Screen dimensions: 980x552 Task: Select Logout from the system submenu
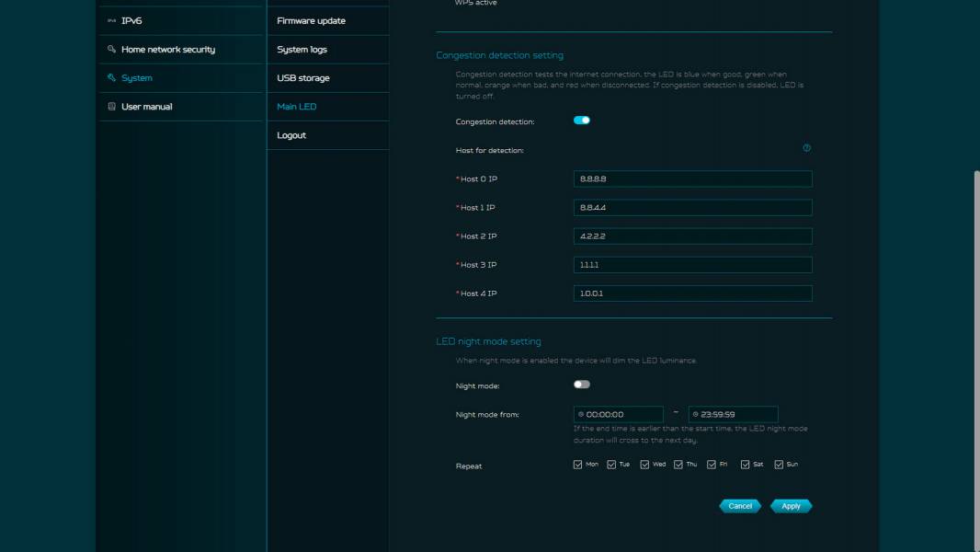coord(291,135)
